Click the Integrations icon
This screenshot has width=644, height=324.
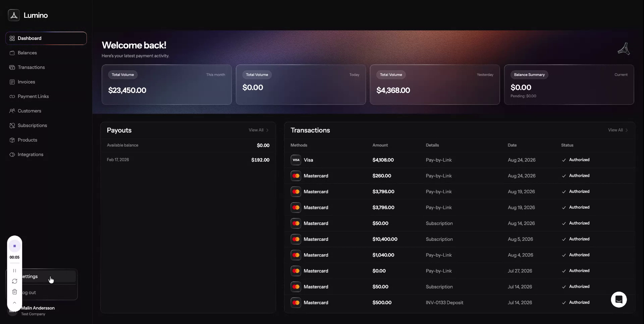pyautogui.click(x=12, y=155)
